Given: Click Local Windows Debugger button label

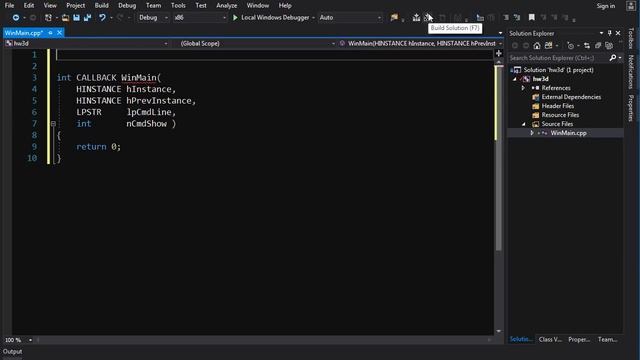Looking at the screenshot, I should 275,18.
